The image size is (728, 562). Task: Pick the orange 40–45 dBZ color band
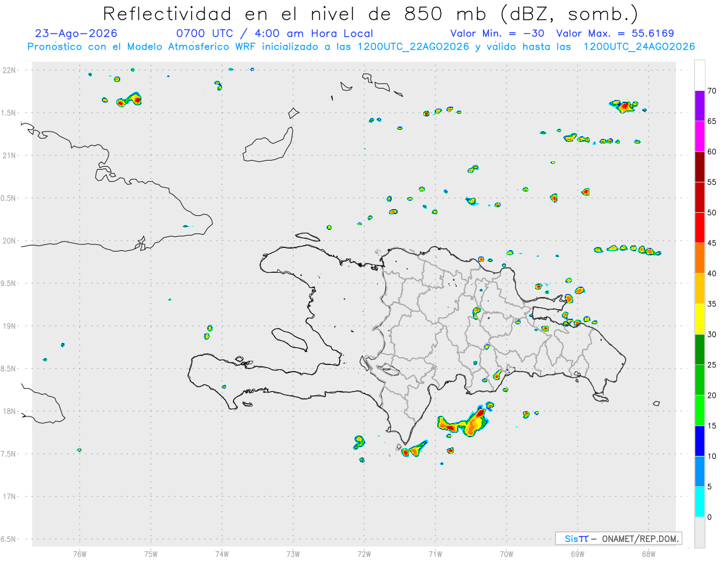point(699,258)
